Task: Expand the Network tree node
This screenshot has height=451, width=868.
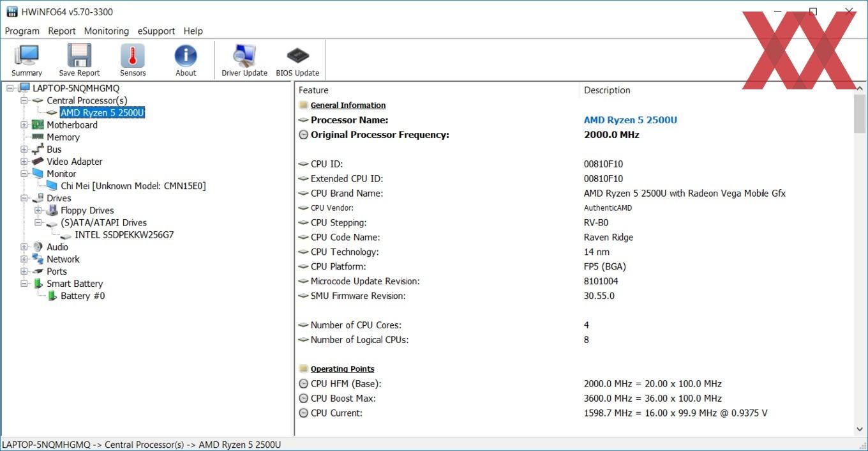Action: (24, 259)
